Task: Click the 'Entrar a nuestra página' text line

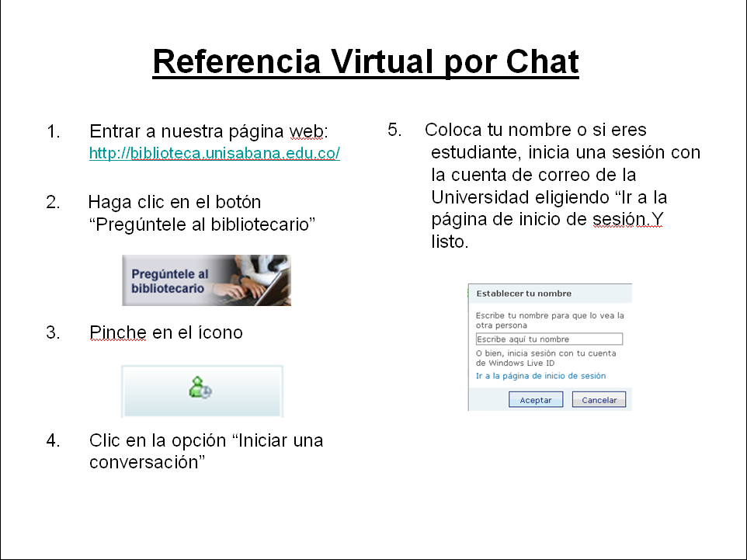Action: 186,130
